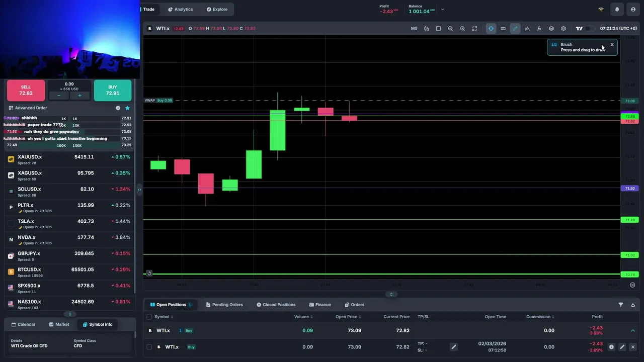Open the M5 timeframe selector
Viewport: 644px width, 362px height.
(414, 29)
